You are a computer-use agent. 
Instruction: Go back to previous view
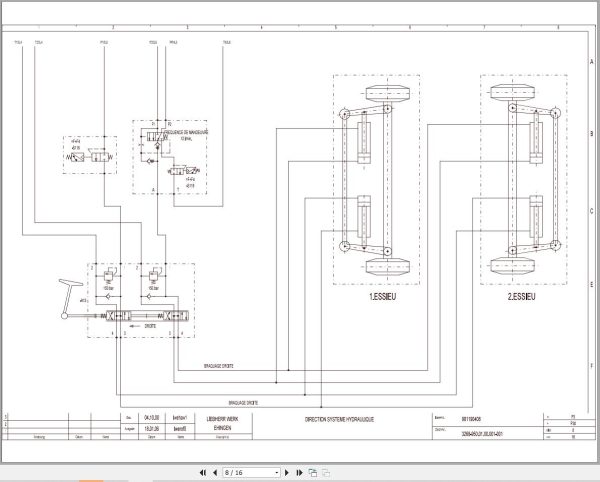coord(313,473)
